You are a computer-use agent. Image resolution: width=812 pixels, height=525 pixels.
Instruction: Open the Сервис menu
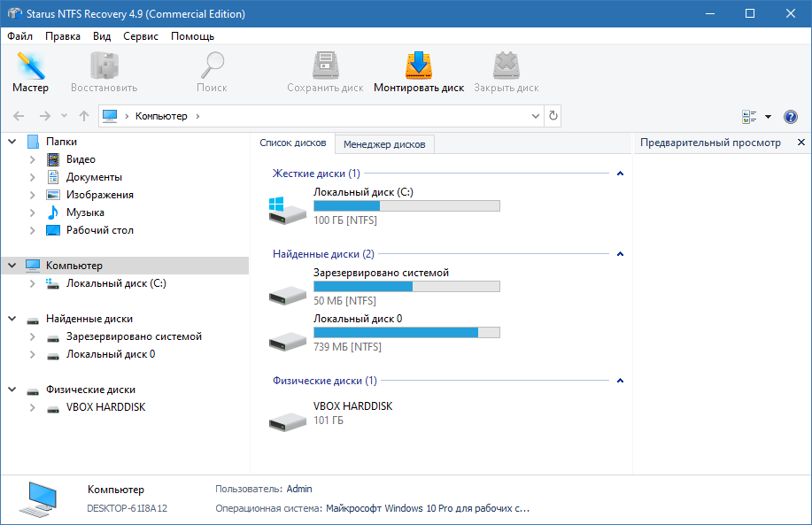pos(141,36)
